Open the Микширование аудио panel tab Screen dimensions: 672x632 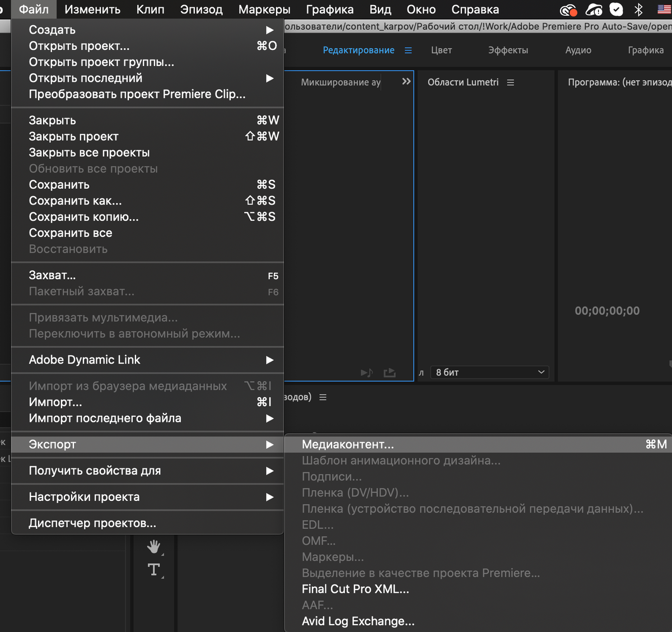point(340,82)
